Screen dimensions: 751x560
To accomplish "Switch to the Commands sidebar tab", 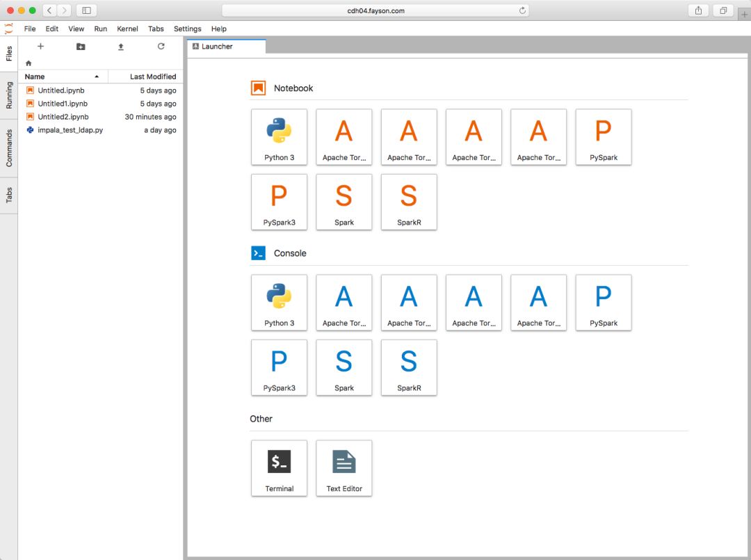I will [8, 148].
